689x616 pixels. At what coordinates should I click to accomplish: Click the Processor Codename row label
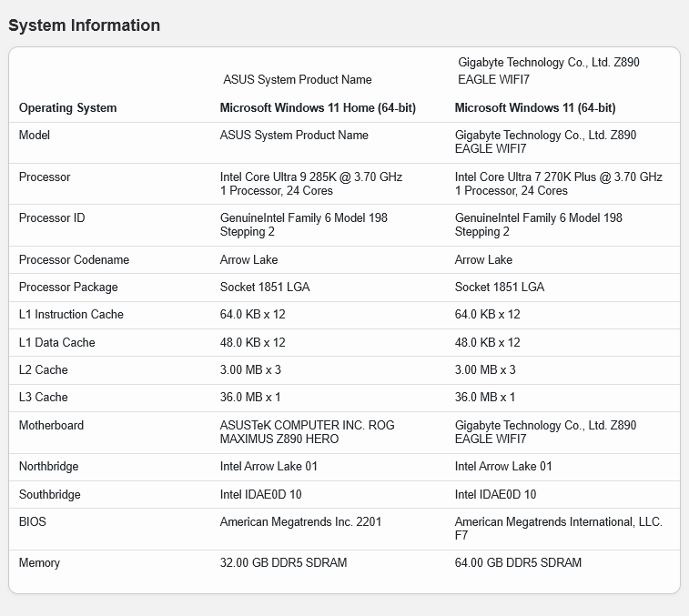point(74,259)
